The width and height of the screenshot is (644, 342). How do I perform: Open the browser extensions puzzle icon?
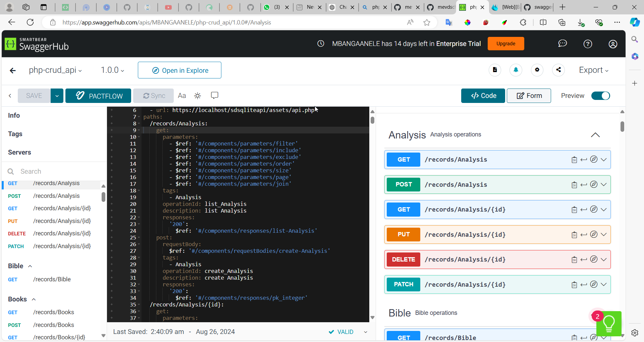click(x=523, y=22)
